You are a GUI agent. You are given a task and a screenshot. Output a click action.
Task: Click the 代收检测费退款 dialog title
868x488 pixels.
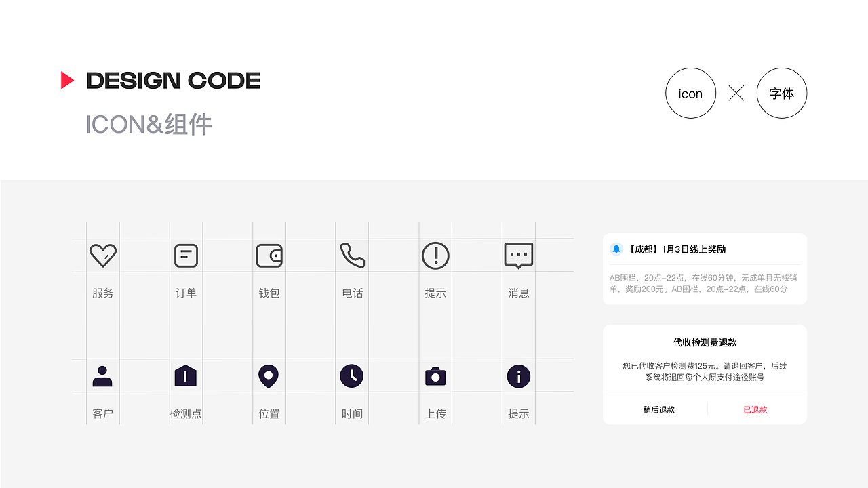tap(705, 343)
